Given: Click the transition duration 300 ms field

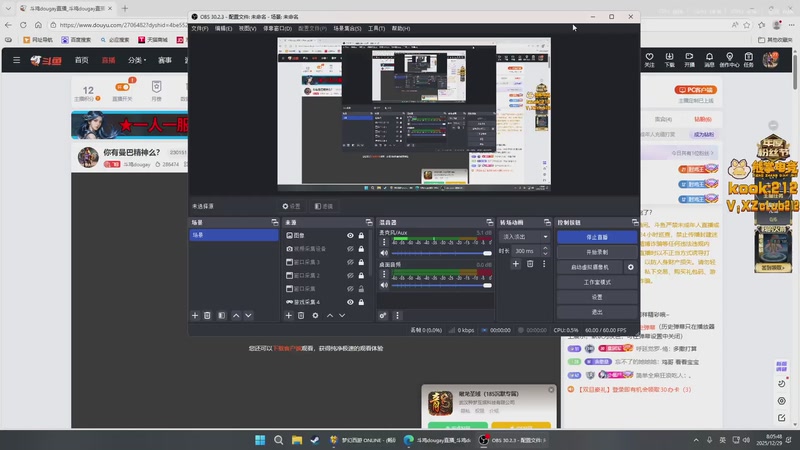Looking at the screenshot, I should click(x=526, y=251).
